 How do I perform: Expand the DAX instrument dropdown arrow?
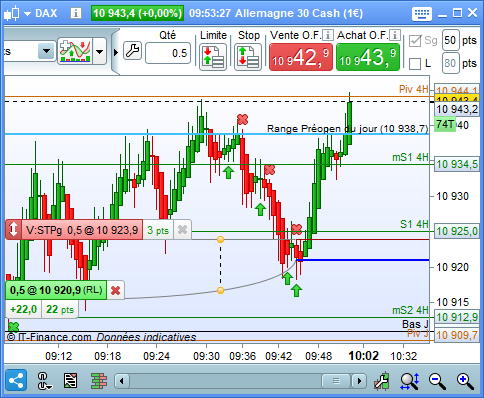point(27,14)
